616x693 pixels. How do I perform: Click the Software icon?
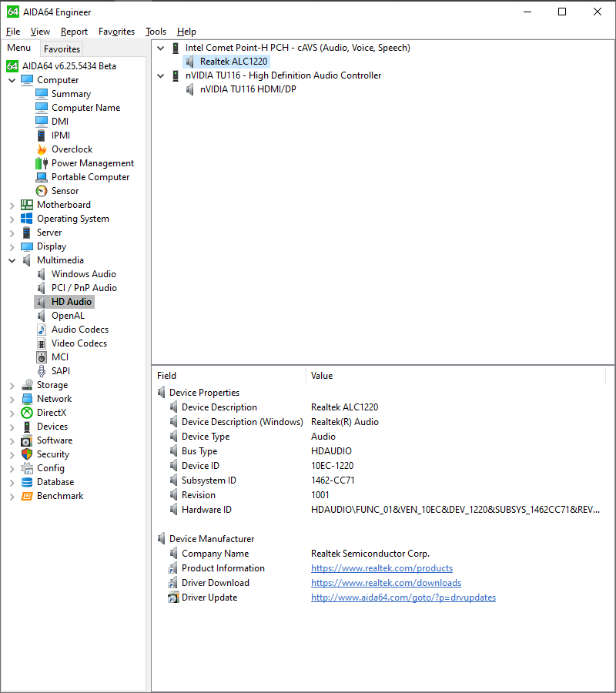(27, 440)
